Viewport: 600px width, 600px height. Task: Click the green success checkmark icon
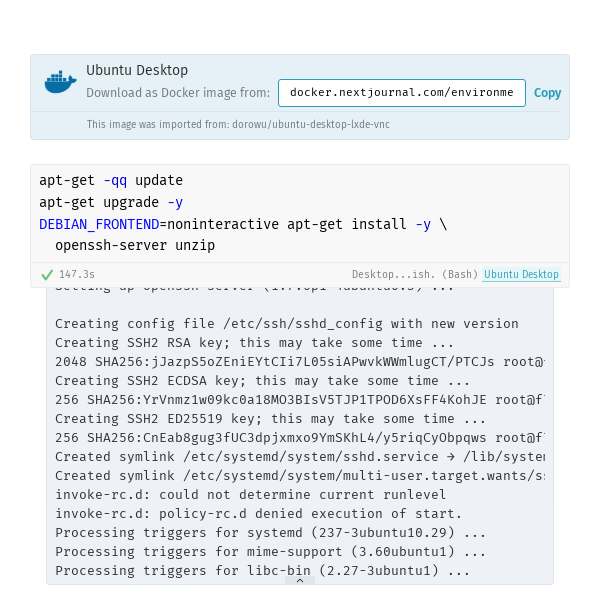(x=47, y=275)
